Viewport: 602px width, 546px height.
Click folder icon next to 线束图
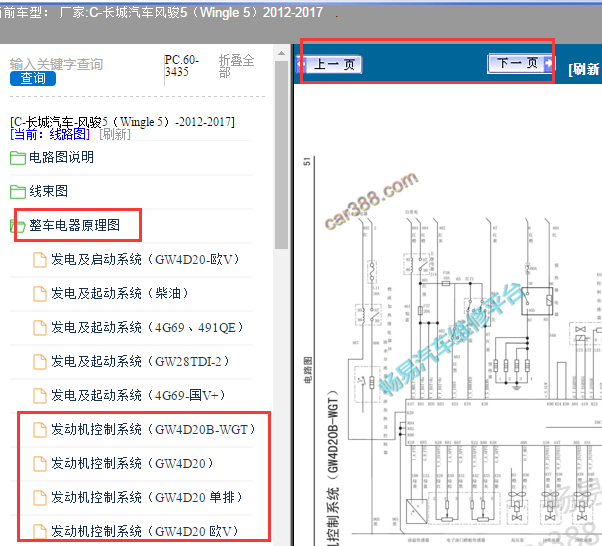click(18, 192)
